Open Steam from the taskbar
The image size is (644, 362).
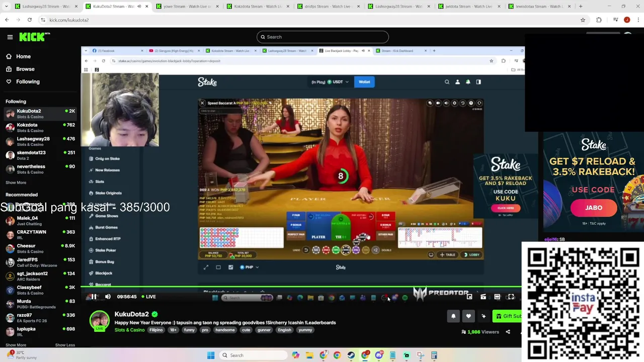[351, 355]
